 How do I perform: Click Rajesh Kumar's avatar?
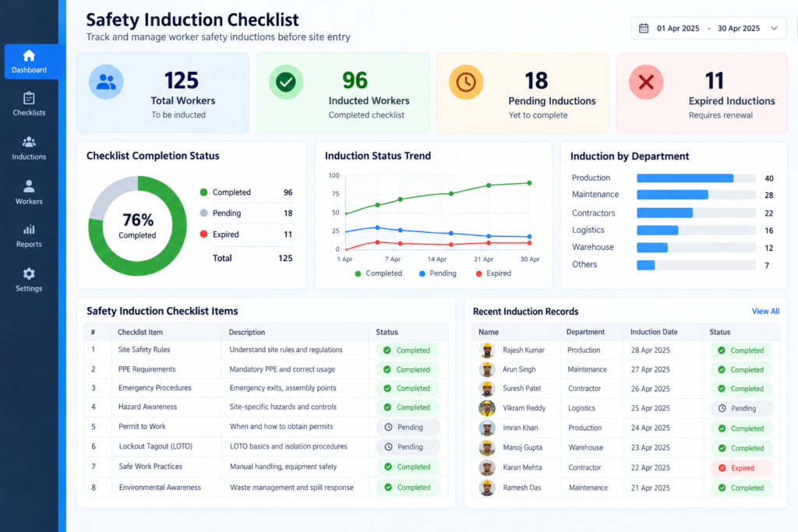point(487,350)
